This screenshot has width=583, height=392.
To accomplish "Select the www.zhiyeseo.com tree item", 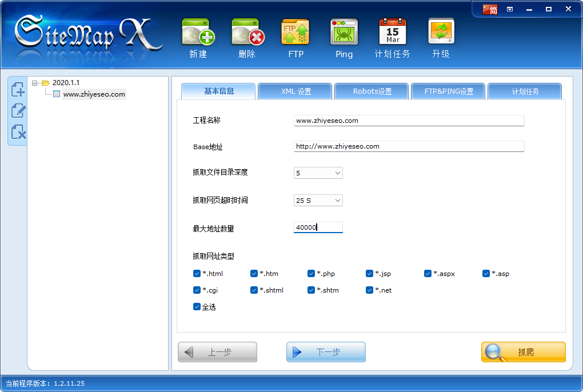I will point(94,94).
